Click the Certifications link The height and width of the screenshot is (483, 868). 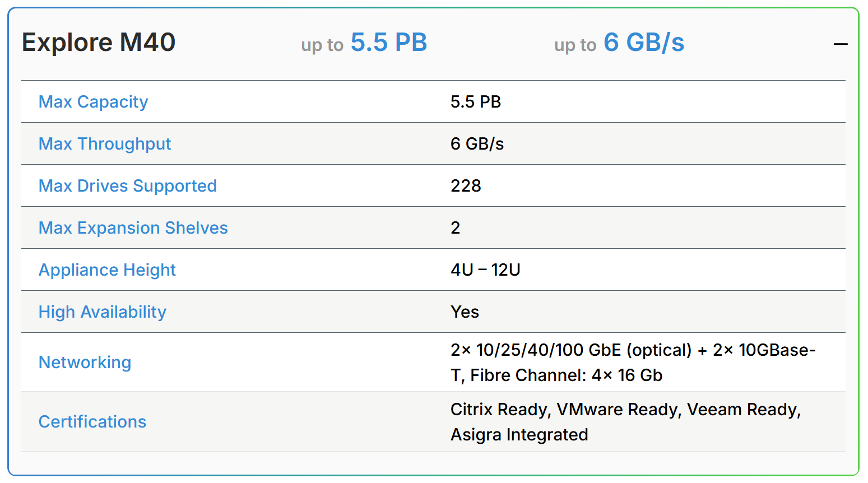pos(92,422)
